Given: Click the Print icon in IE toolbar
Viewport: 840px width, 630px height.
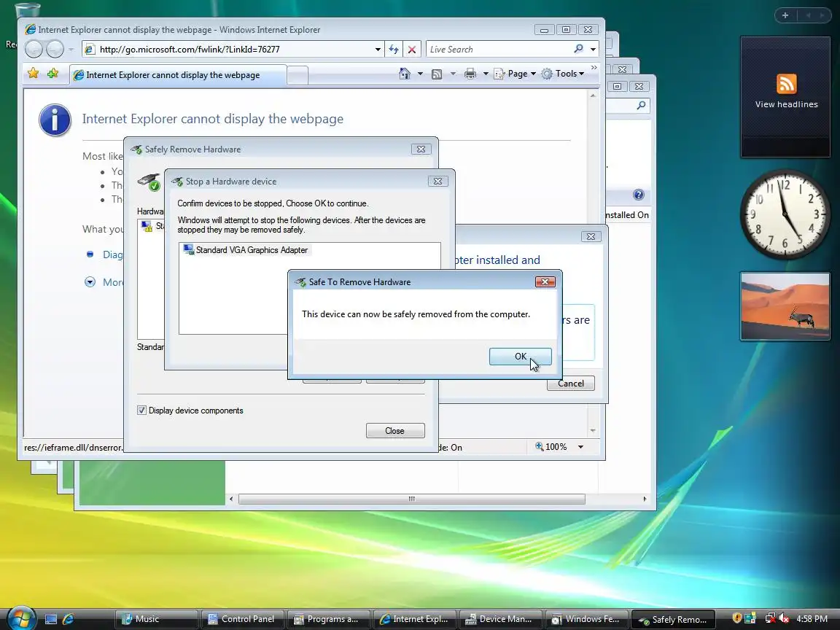Looking at the screenshot, I should click(470, 74).
